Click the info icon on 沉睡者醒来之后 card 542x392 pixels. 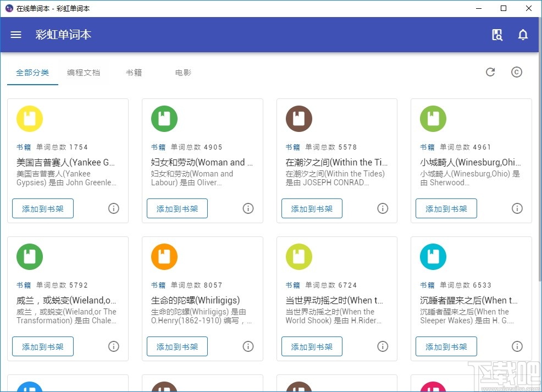pyautogui.click(x=517, y=346)
